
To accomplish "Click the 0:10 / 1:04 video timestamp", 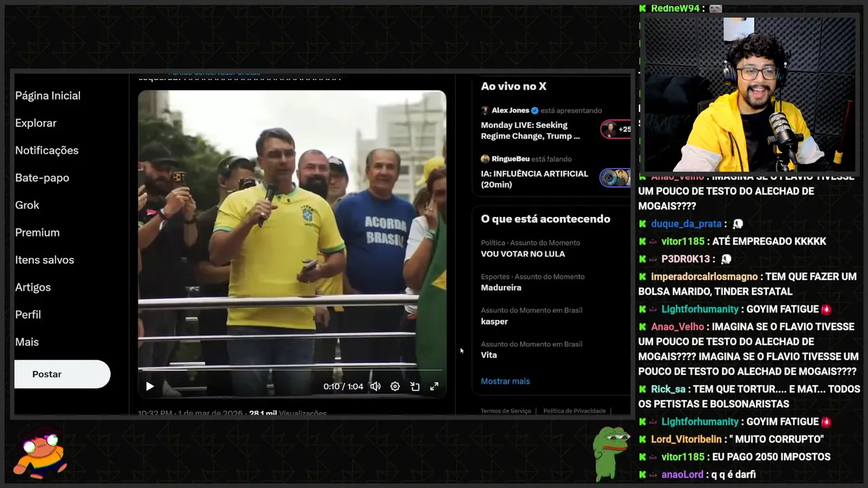I will [343, 386].
